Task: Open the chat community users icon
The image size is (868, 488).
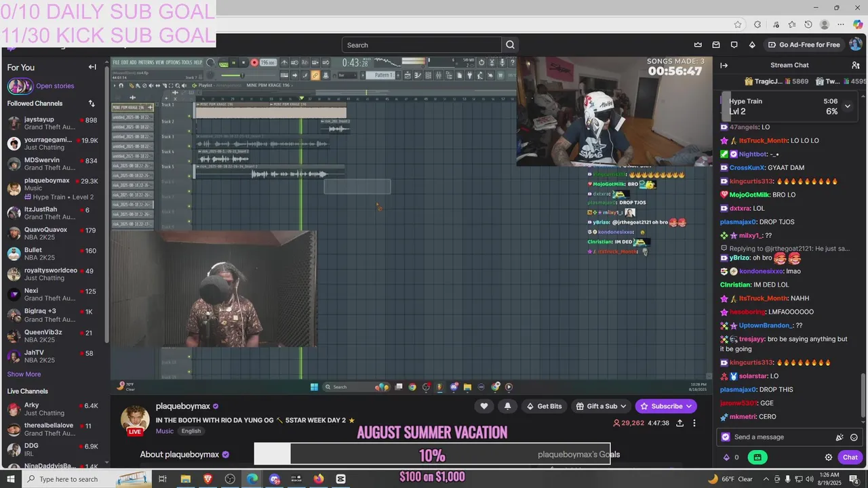Action: tap(856, 65)
